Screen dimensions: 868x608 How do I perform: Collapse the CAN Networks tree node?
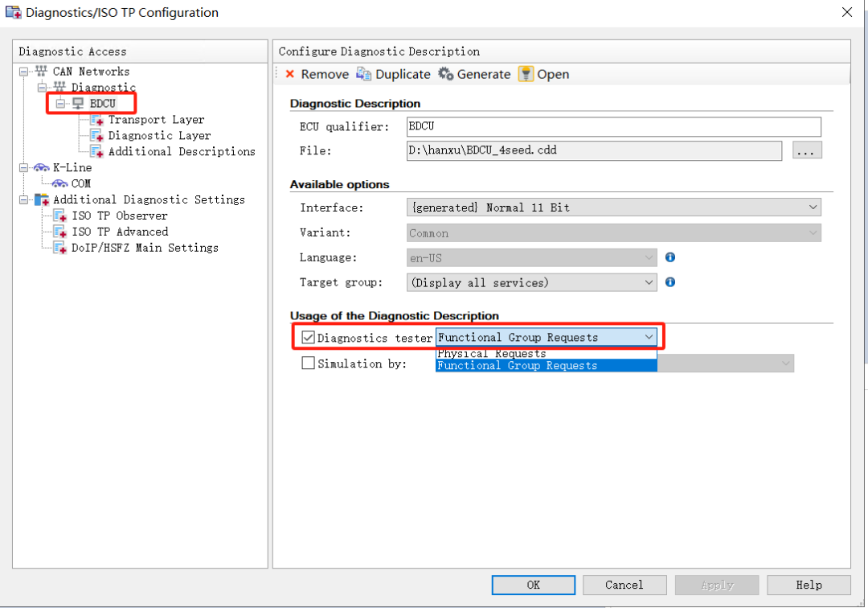24,72
